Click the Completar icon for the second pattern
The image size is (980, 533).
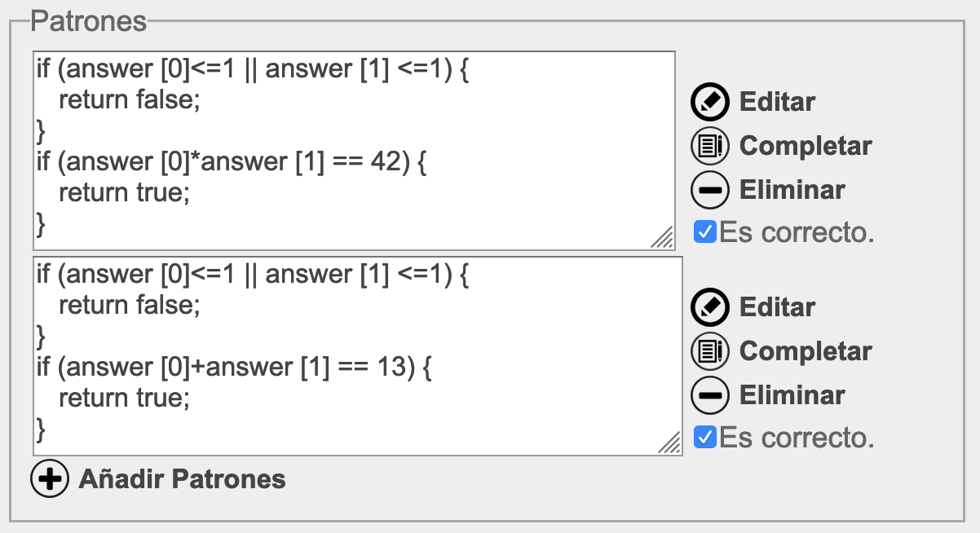pos(709,351)
